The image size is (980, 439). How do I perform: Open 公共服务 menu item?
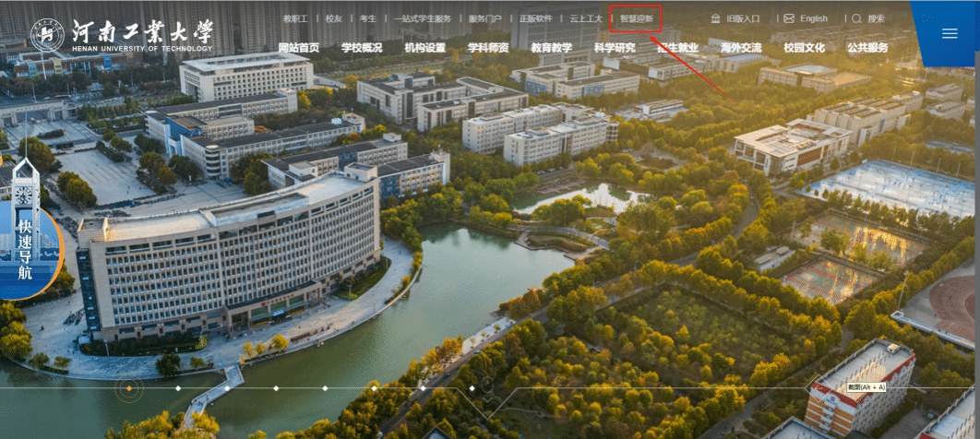click(x=867, y=48)
